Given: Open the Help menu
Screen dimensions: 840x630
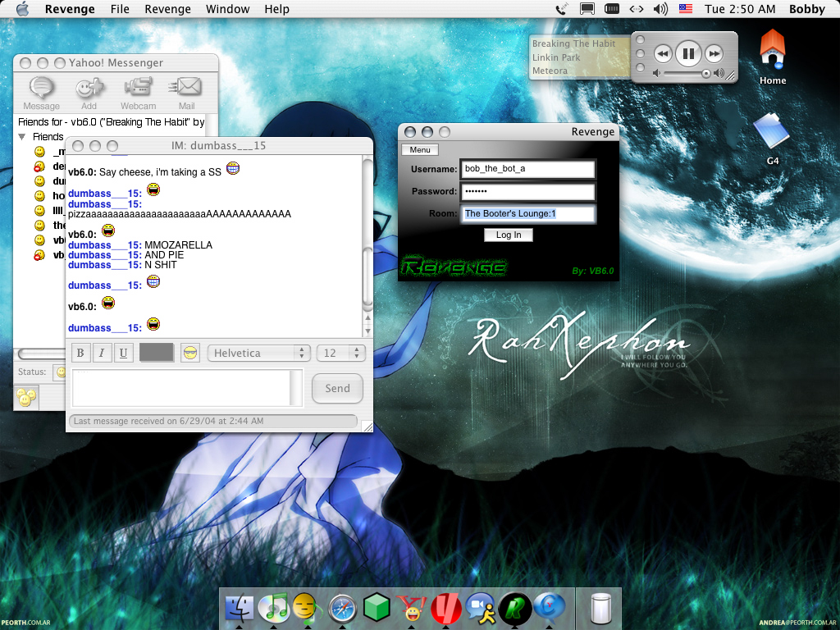Looking at the screenshot, I should [x=276, y=8].
